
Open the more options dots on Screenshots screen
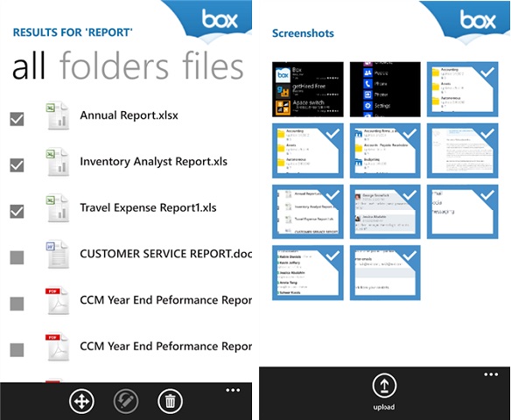[x=491, y=374]
